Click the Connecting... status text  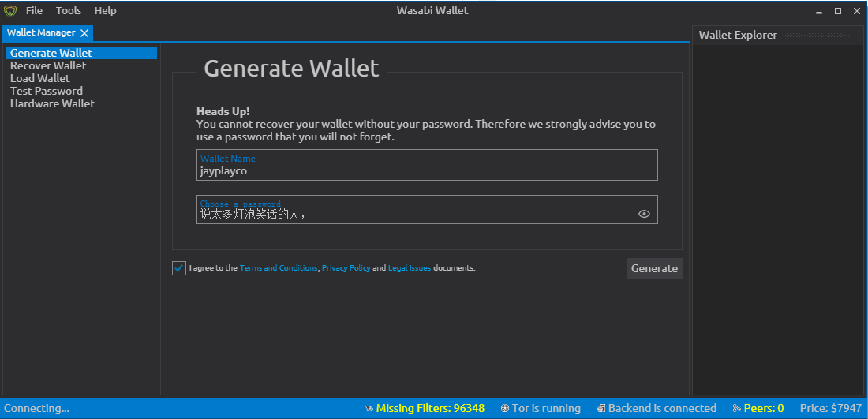[36, 409]
